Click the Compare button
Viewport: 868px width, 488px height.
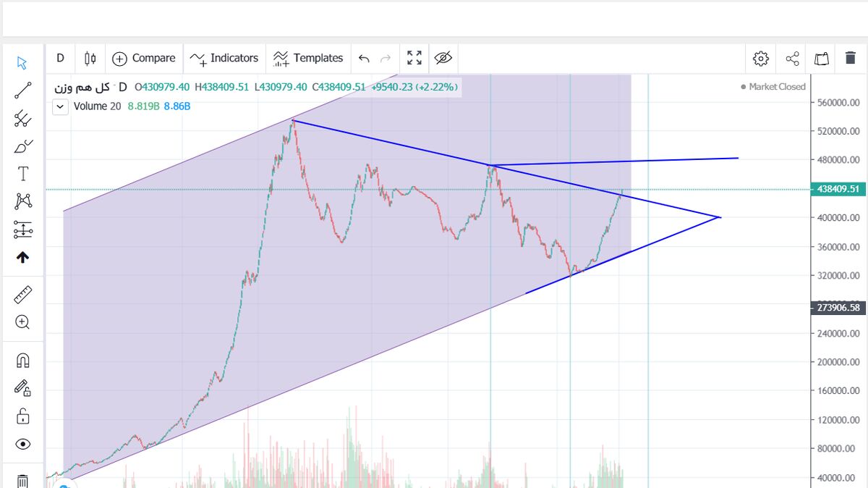(144, 58)
